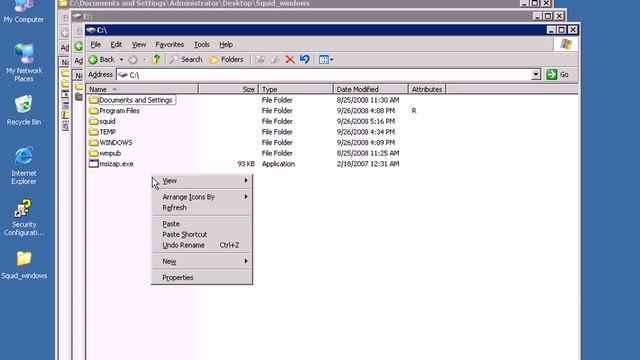Expand the View submenu in context menu
Image resolution: width=640 pixels, height=360 pixels.
202,180
